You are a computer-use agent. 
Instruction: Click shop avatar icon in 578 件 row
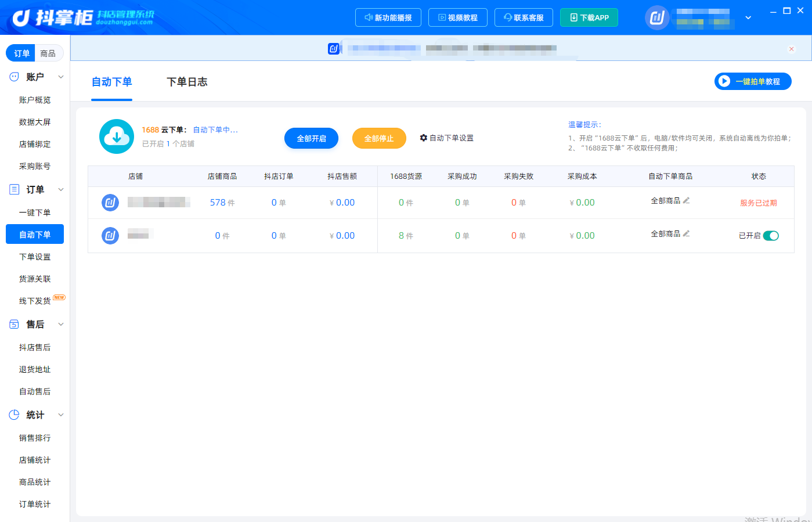point(110,203)
